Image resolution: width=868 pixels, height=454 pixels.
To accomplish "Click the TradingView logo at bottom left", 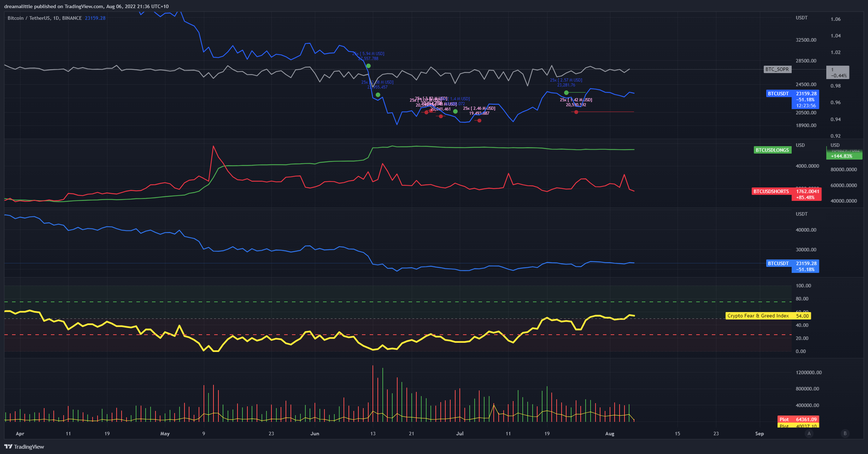I will pos(24,447).
